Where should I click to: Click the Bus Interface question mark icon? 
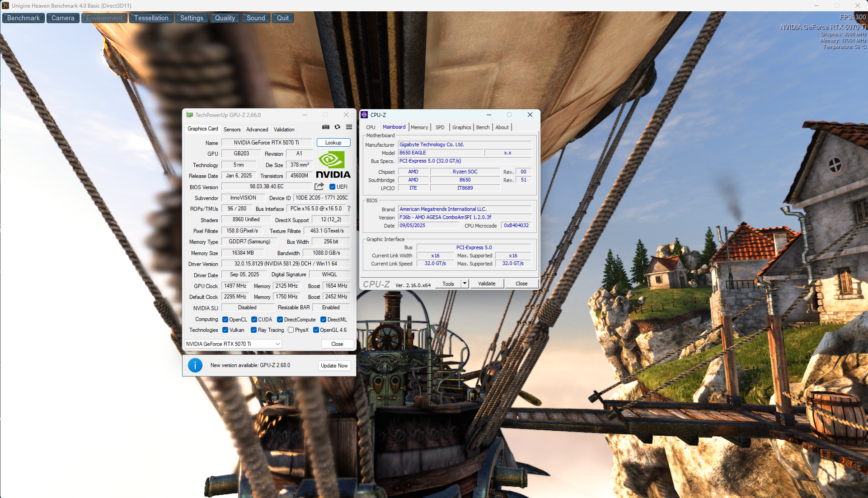tap(349, 209)
